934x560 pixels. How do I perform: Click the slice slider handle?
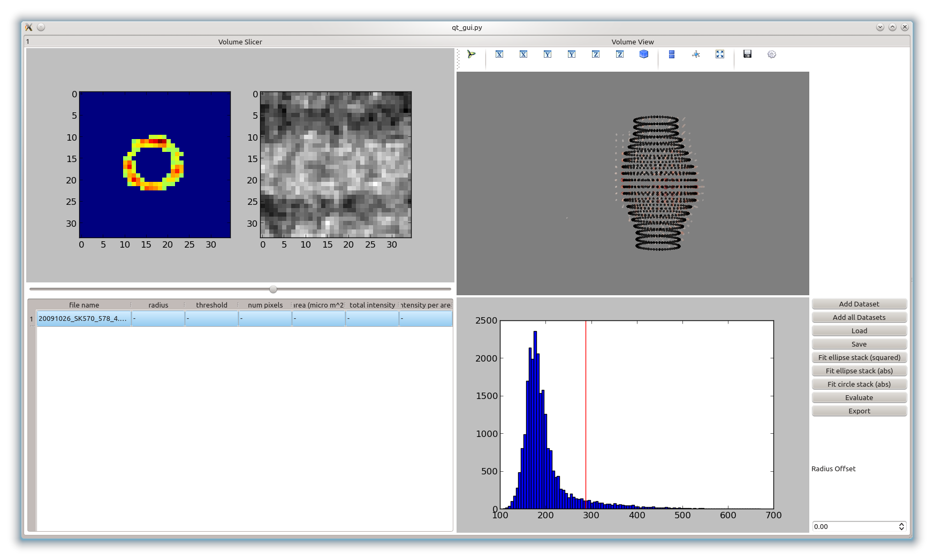pyautogui.click(x=273, y=289)
